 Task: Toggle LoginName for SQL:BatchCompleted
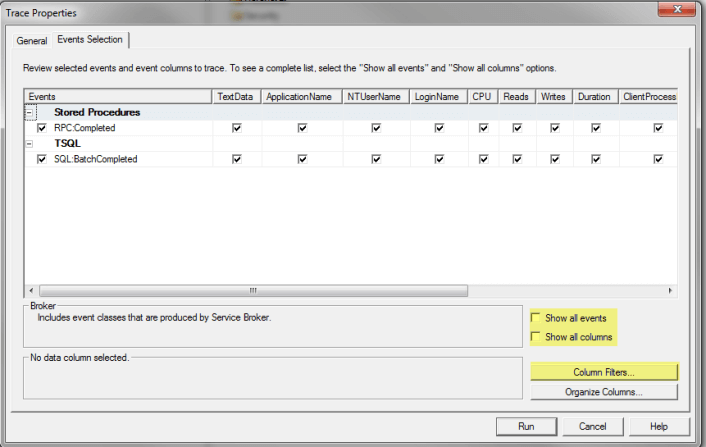[439, 159]
